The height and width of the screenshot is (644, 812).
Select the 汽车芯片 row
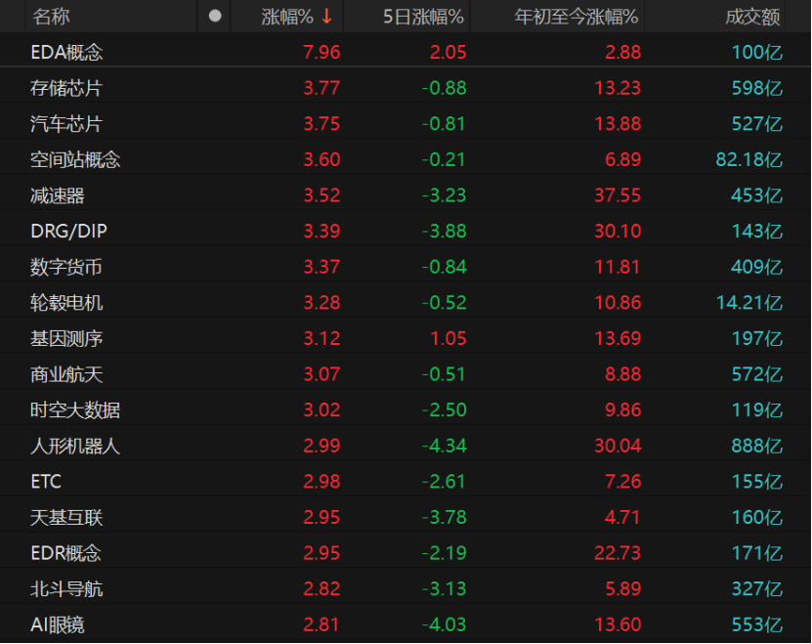66,124
